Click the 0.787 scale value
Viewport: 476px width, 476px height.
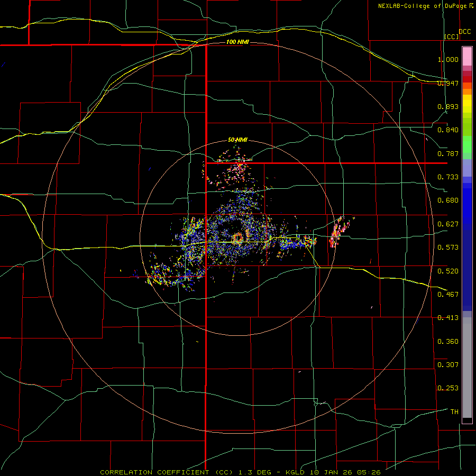(x=448, y=153)
